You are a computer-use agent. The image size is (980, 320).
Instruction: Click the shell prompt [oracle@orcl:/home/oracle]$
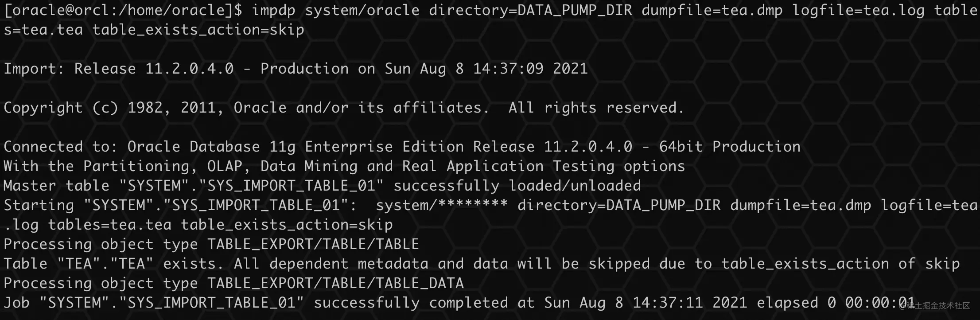coord(123,10)
